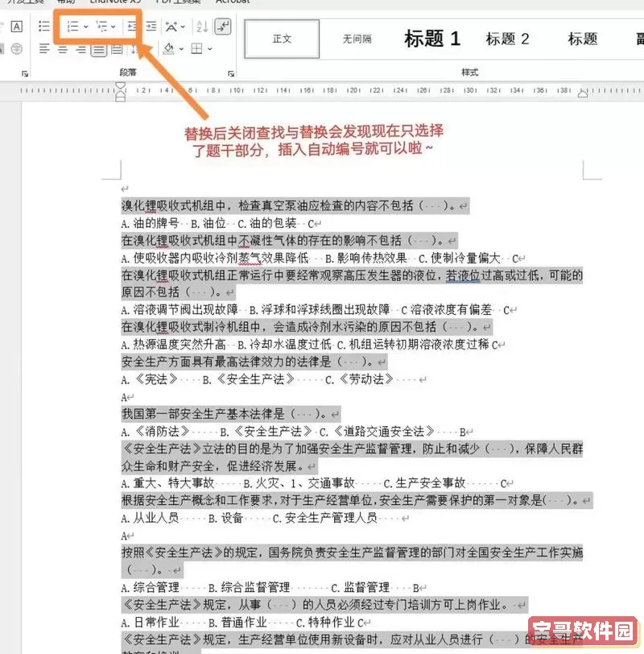Click option text 《道路交通安全法》
The image size is (644, 654).
click(383, 432)
